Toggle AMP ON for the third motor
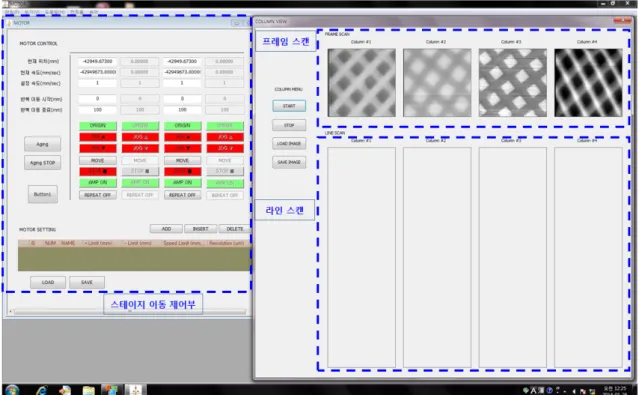The width and height of the screenshot is (639, 395). (182, 183)
